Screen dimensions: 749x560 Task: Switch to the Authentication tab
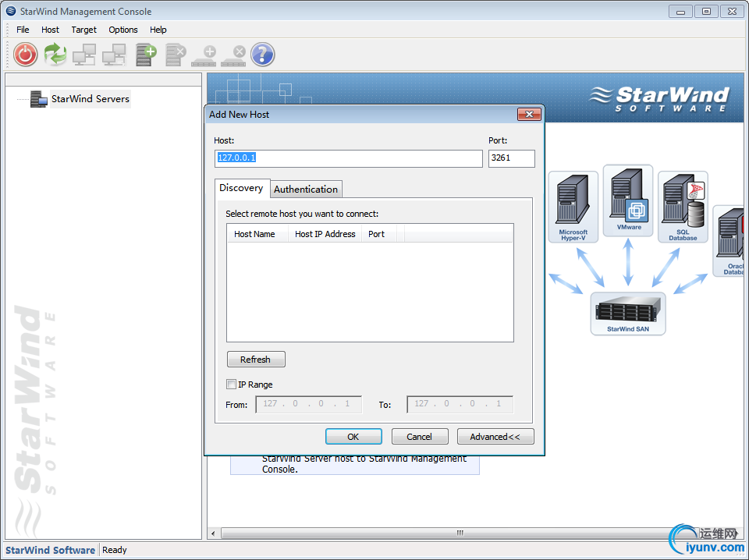coord(306,189)
